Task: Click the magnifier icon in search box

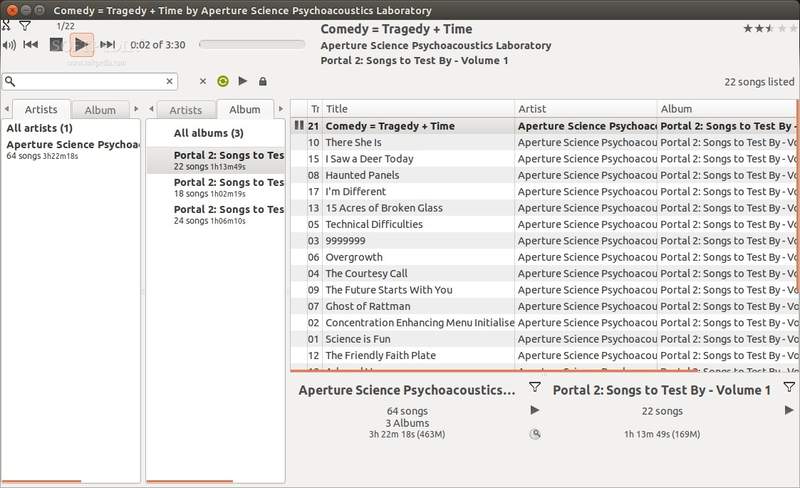Action: tap(10, 81)
